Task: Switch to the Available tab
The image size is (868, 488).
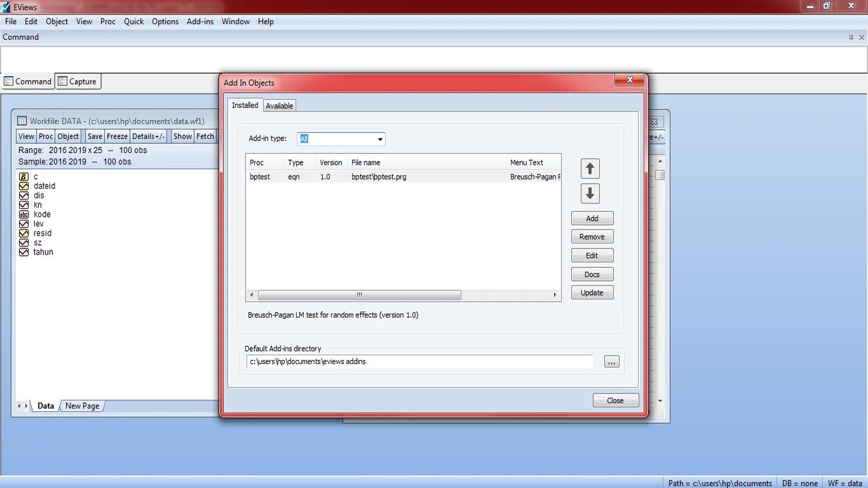Action: (280, 105)
